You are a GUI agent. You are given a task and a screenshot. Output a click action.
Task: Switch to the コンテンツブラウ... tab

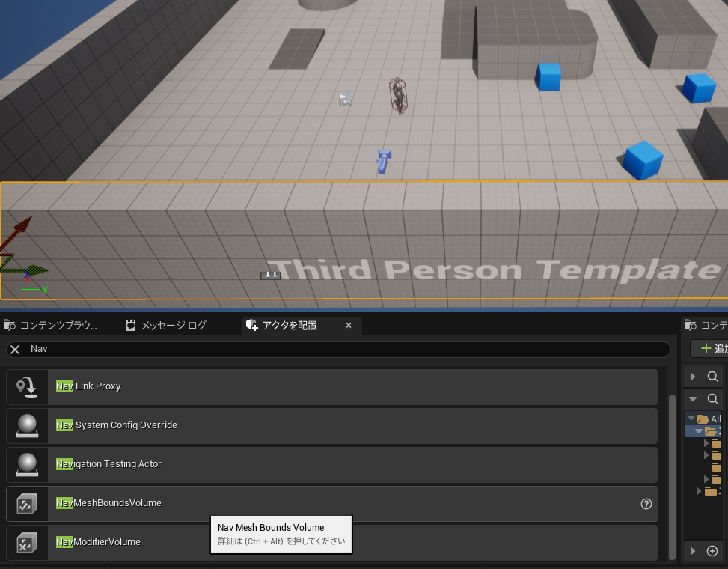pos(51,326)
